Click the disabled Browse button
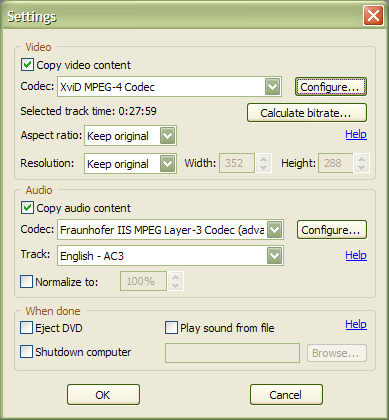The width and height of the screenshot is (389, 420). coord(337,353)
